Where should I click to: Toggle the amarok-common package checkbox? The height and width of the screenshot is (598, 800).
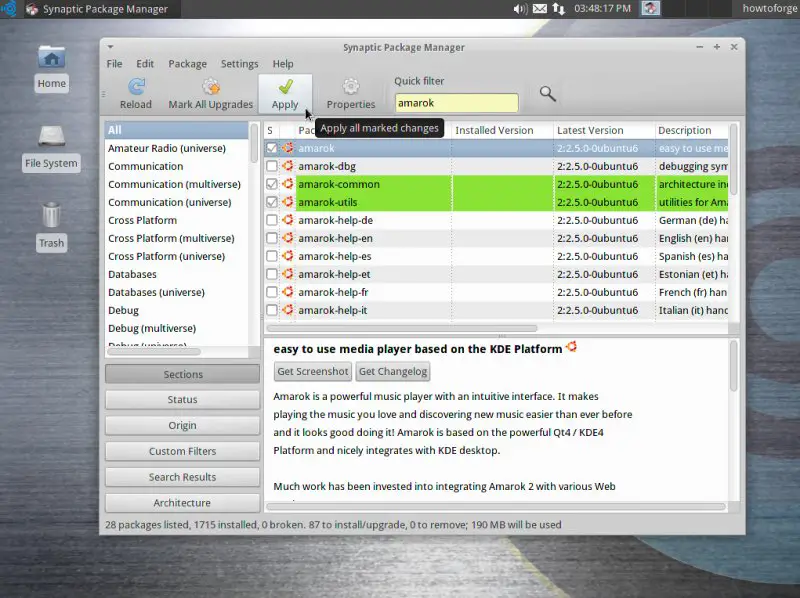[x=272, y=184]
